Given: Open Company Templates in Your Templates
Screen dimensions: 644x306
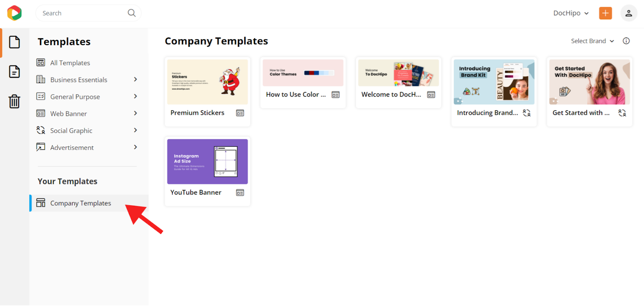Looking at the screenshot, I should click(89, 203).
